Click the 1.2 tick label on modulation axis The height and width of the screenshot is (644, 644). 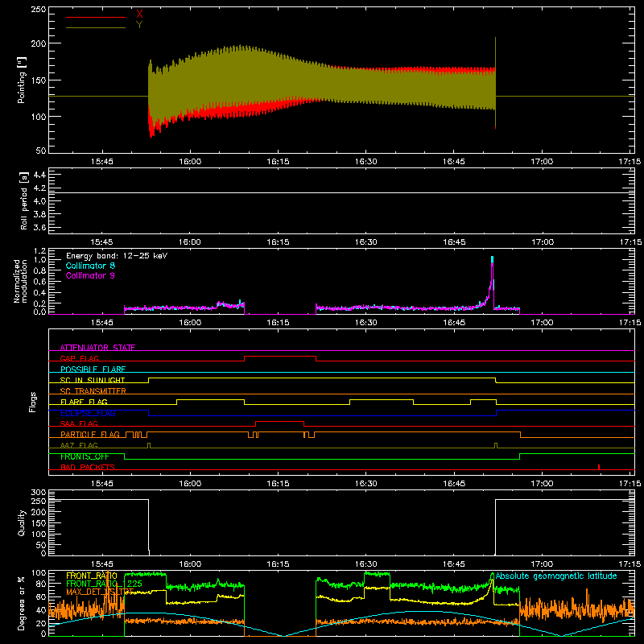(39, 251)
